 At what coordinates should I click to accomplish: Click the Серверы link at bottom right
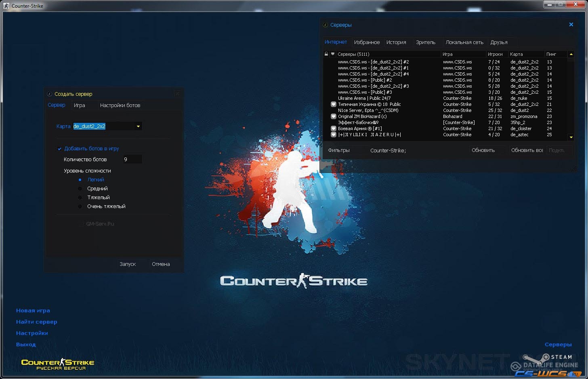(x=558, y=345)
